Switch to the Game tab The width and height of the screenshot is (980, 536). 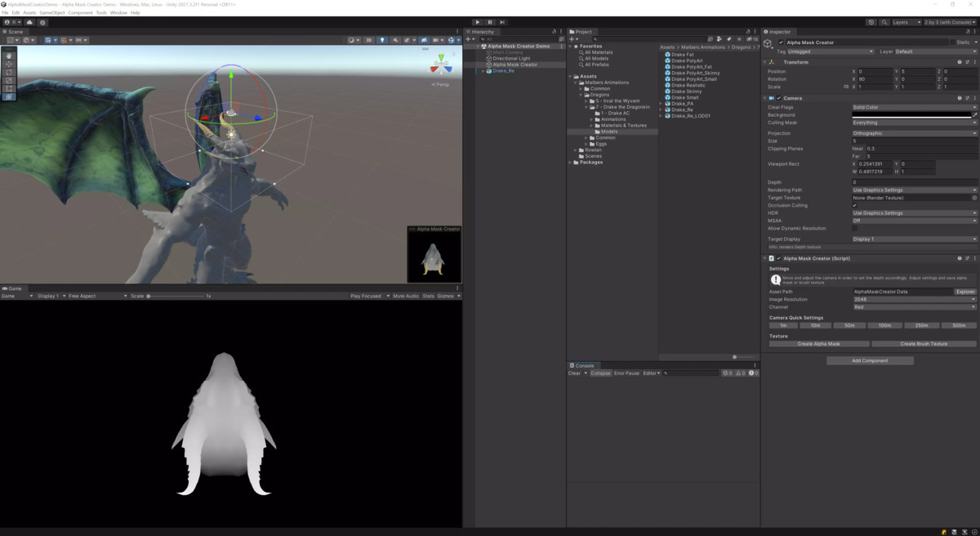(x=13, y=288)
